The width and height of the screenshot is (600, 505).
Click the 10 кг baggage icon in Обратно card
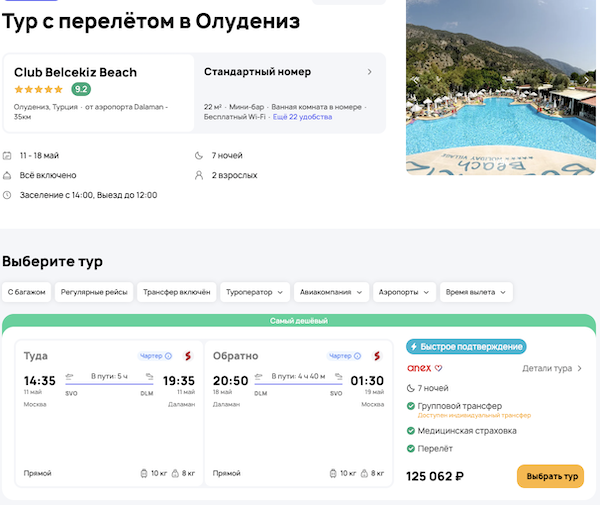(x=333, y=473)
